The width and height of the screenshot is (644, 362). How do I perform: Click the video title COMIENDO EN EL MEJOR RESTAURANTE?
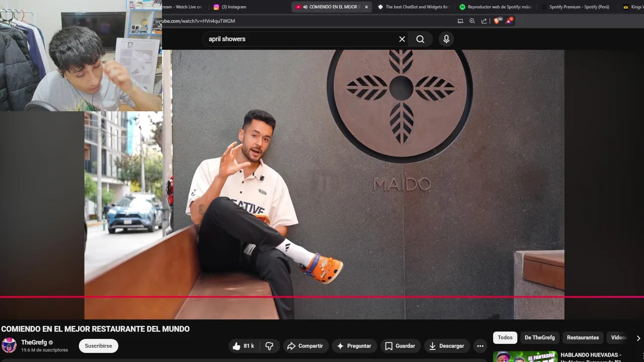(96, 329)
